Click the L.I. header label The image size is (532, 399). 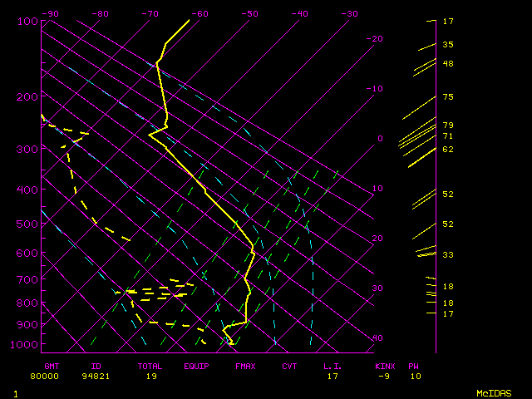(332, 366)
